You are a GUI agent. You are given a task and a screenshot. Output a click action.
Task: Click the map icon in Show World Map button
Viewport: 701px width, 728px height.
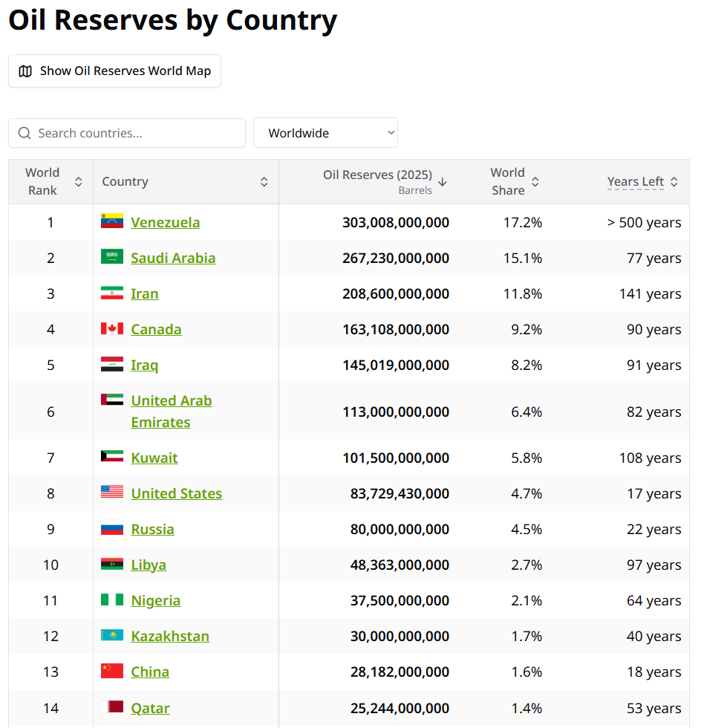[25, 71]
